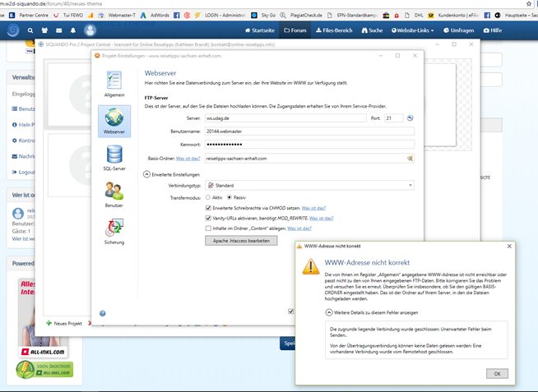Open the Files-Bereich navigation item
Image resolution: width=538 pixels, height=392 pixels.
click(335, 30)
